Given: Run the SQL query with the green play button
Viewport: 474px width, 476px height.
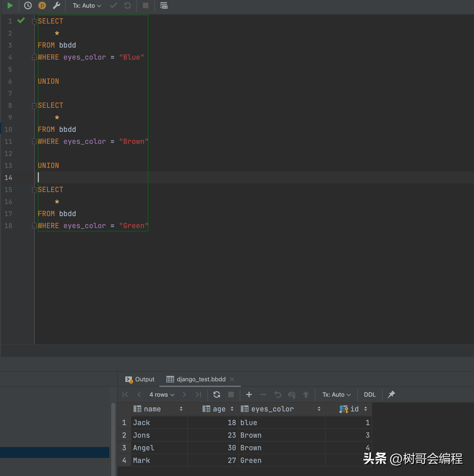Looking at the screenshot, I should click(x=10, y=5).
